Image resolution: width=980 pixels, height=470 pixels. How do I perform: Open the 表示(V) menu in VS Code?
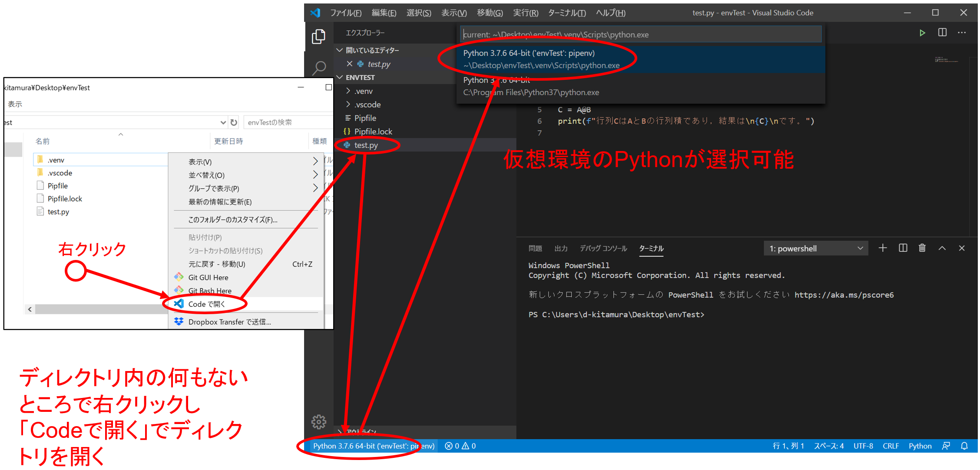click(454, 13)
